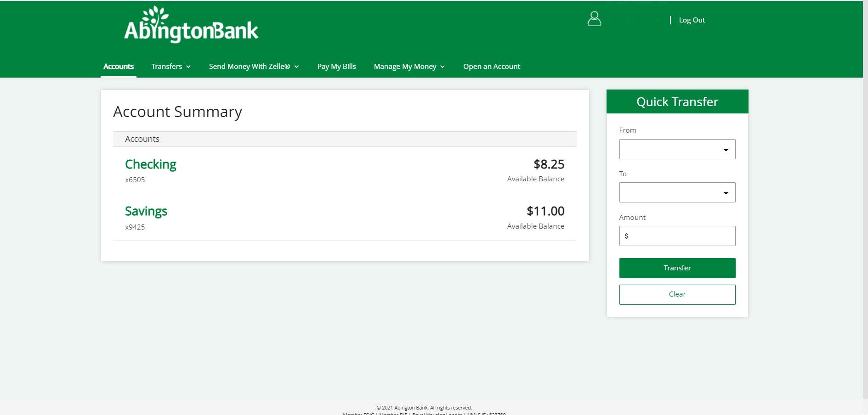
Task: Select Open an Account
Action: 492,67
